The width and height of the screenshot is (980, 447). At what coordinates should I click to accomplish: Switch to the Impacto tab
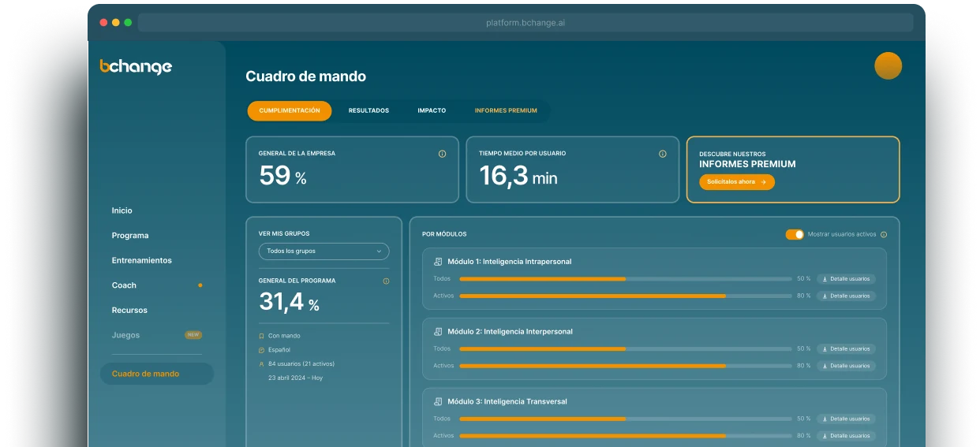(x=432, y=110)
